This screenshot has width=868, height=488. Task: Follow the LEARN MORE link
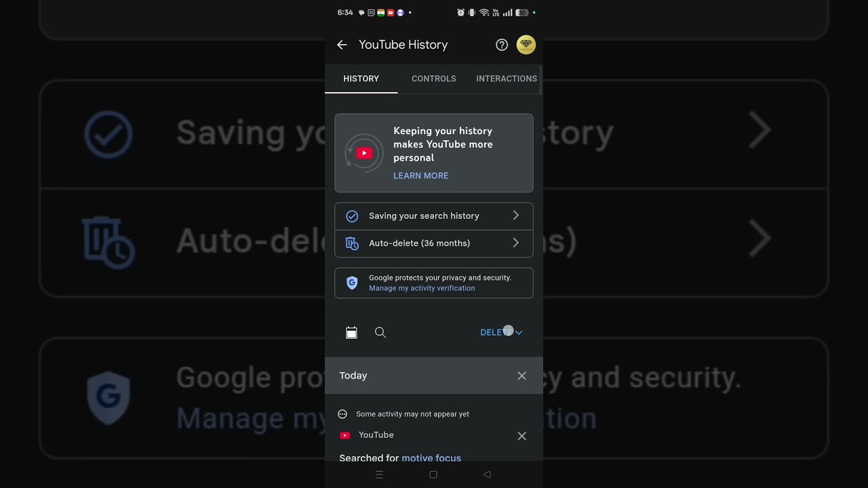[x=420, y=176]
